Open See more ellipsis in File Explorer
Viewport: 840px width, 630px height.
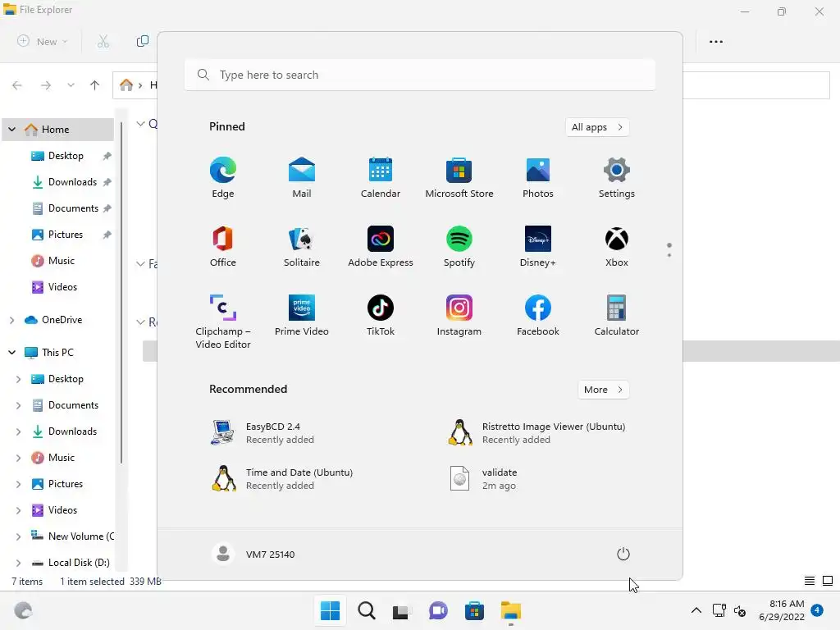pyautogui.click(x=715, y=41)
